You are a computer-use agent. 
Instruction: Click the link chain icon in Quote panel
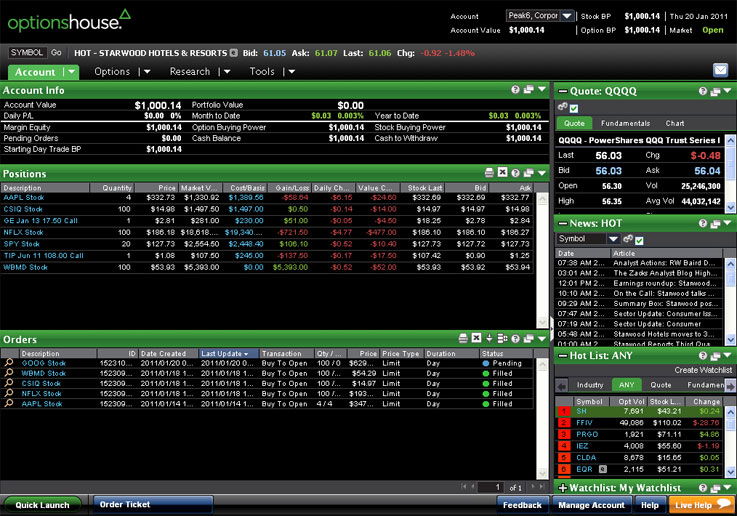pyautogui.click(x=562, y=107)
